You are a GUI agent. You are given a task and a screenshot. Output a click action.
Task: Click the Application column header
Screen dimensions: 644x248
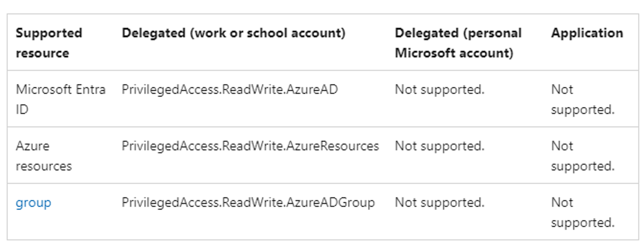(x=587, y=33)
